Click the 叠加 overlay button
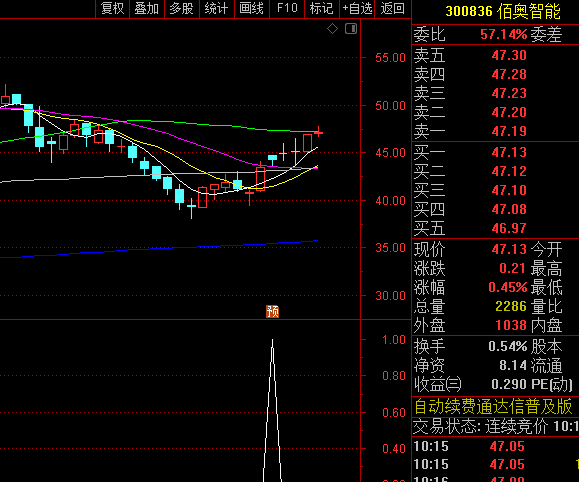The image size is (579, 482). click(147, 8)
